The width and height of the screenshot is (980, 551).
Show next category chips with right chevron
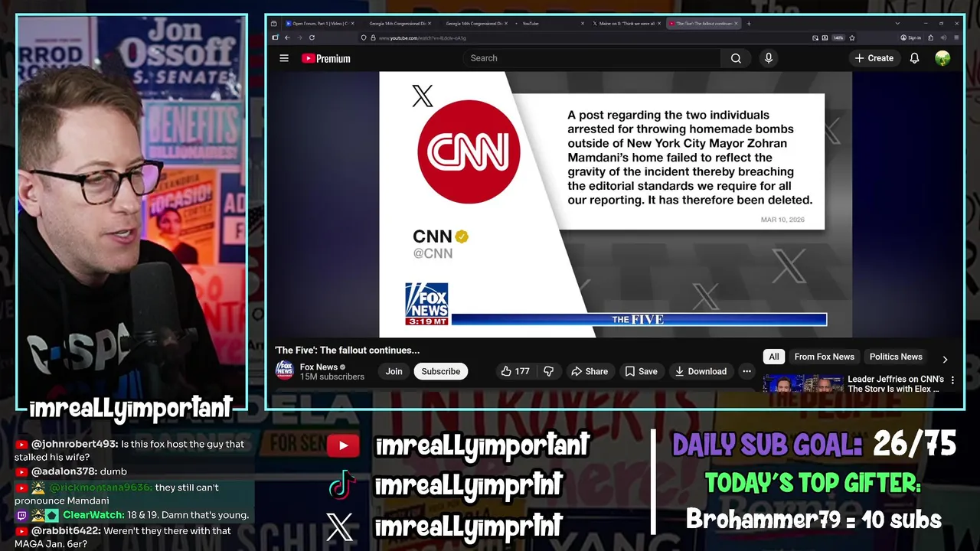pyautogui.click(x=945, y=359)
